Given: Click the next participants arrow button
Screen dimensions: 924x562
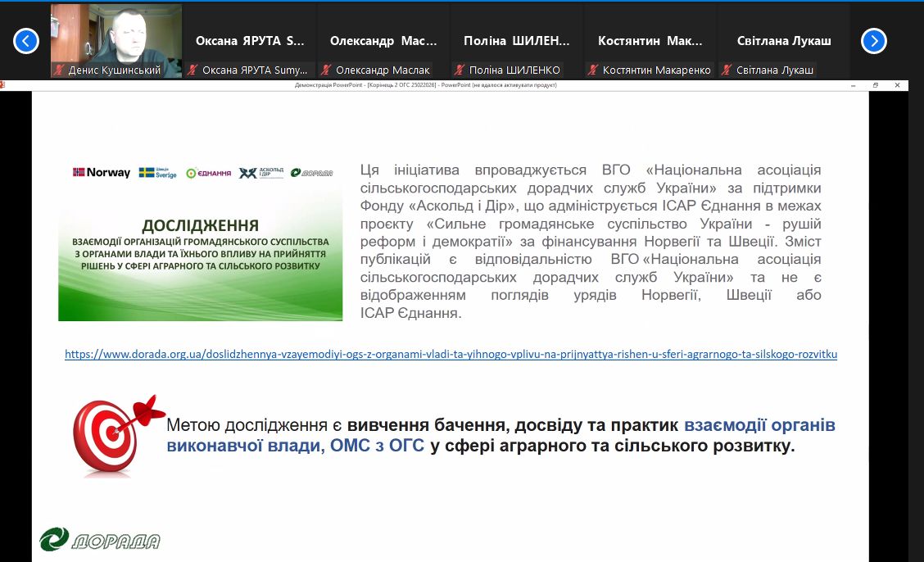Looking at the screenshot, I should tap(873, 40).
